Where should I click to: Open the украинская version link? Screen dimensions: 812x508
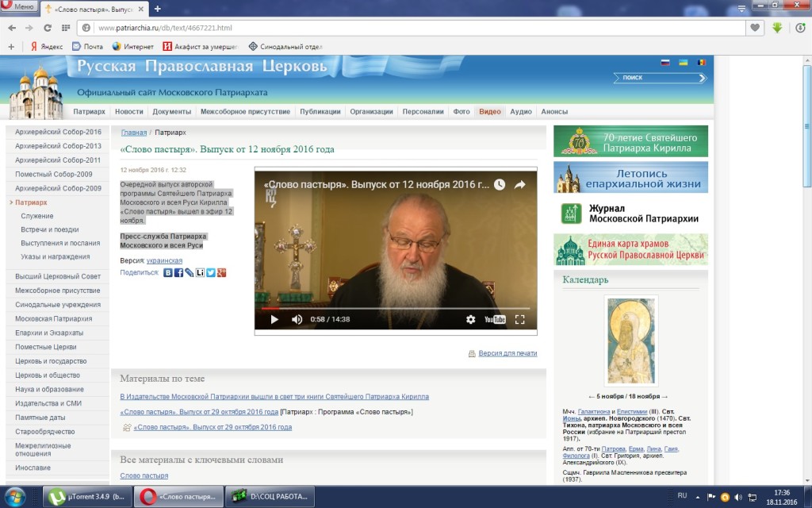tap(164, 260)
